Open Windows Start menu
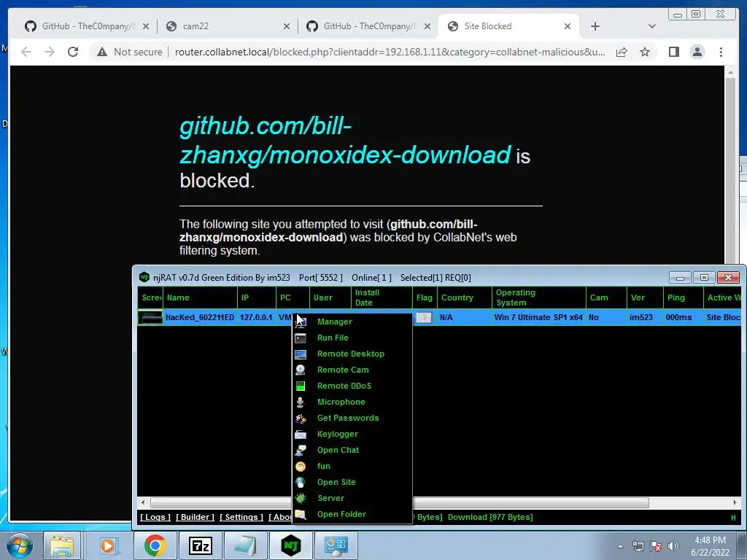This screenshot has width=747, height=560. 20,545
